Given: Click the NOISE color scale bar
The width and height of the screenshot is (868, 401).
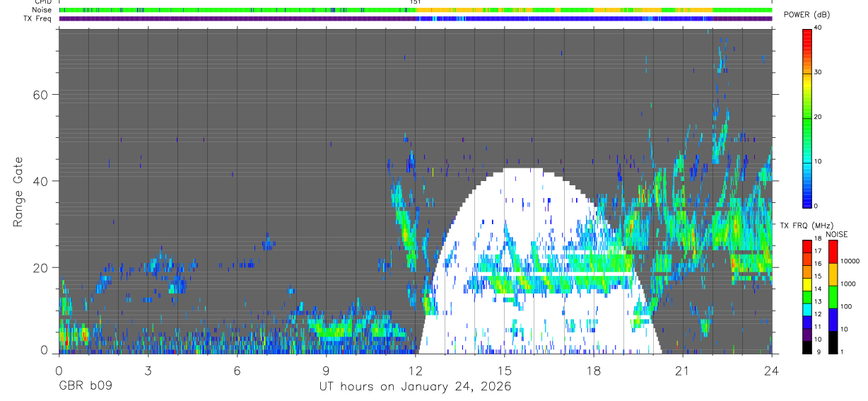Looking at the screenshot, I should (x=833, y=296).
